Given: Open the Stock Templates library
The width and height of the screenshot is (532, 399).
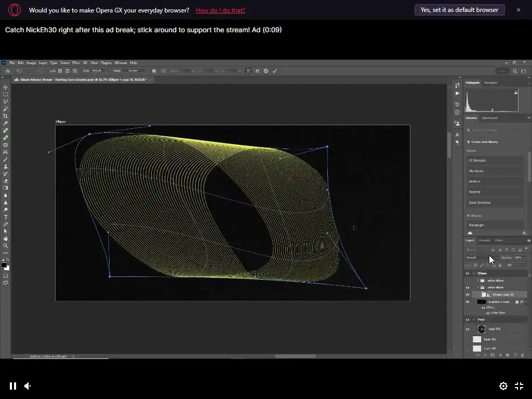Looking at the screenshot, I should (495, 202).
